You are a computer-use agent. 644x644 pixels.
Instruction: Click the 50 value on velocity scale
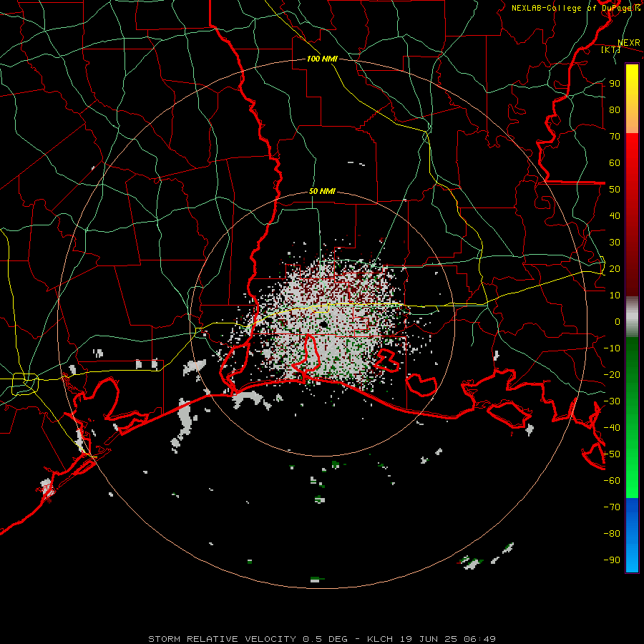click(615, 190)
